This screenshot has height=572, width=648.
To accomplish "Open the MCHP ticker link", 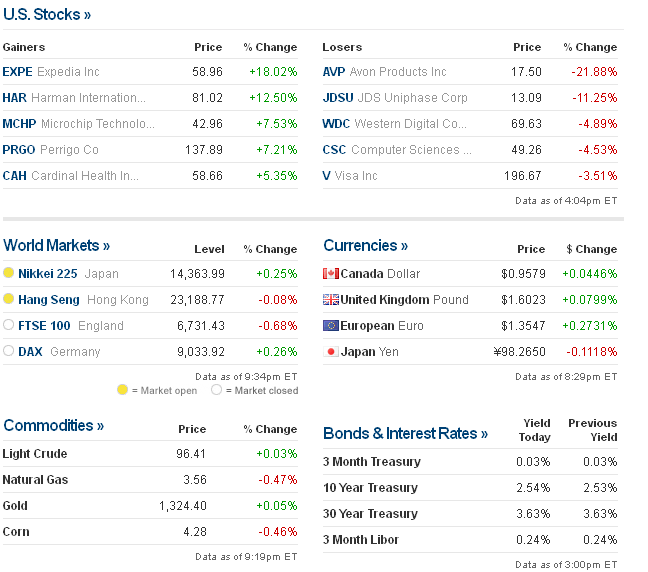I will [x=19, y=124].
